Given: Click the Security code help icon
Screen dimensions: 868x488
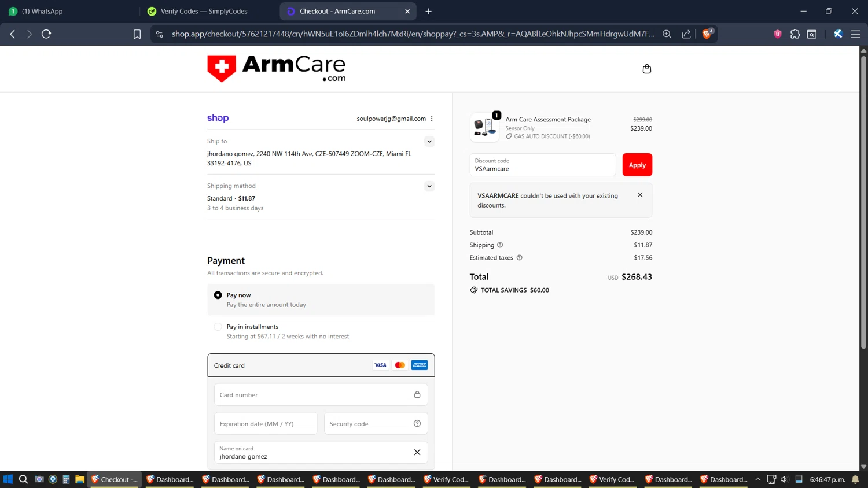Looking at the screenshot, I should pos(417,423).
